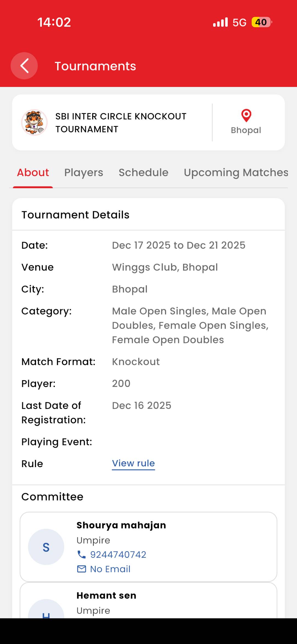297x644 pixels.
Task: Tap the signal strength bars icon
Action: point(221,22)
